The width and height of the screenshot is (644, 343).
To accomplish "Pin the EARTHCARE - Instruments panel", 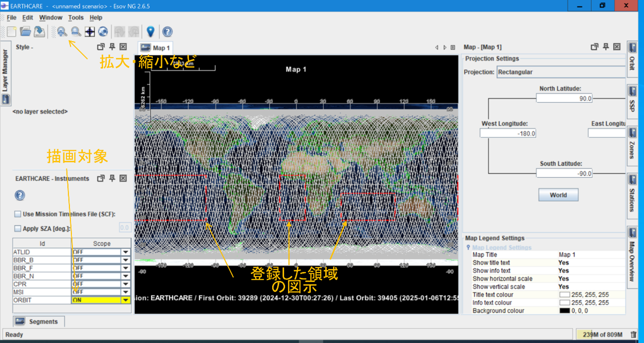I will click(112, 178).
